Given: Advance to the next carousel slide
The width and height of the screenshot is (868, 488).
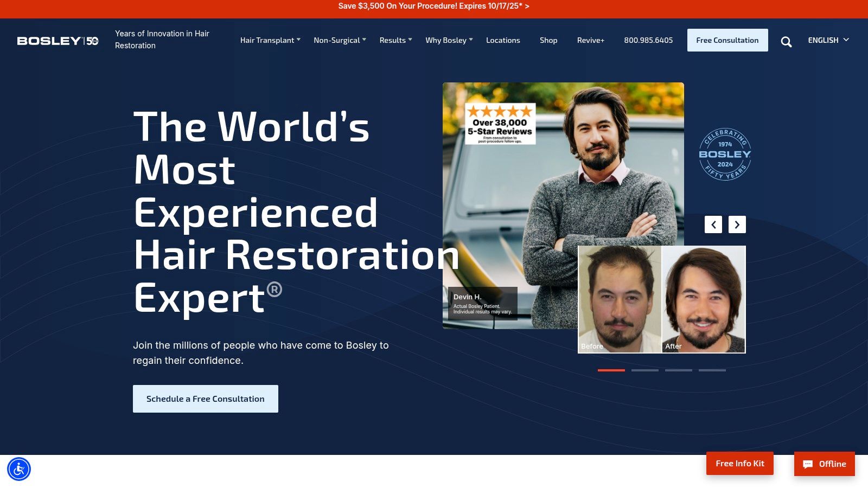Looking at the screenshot, I should 737,224.
